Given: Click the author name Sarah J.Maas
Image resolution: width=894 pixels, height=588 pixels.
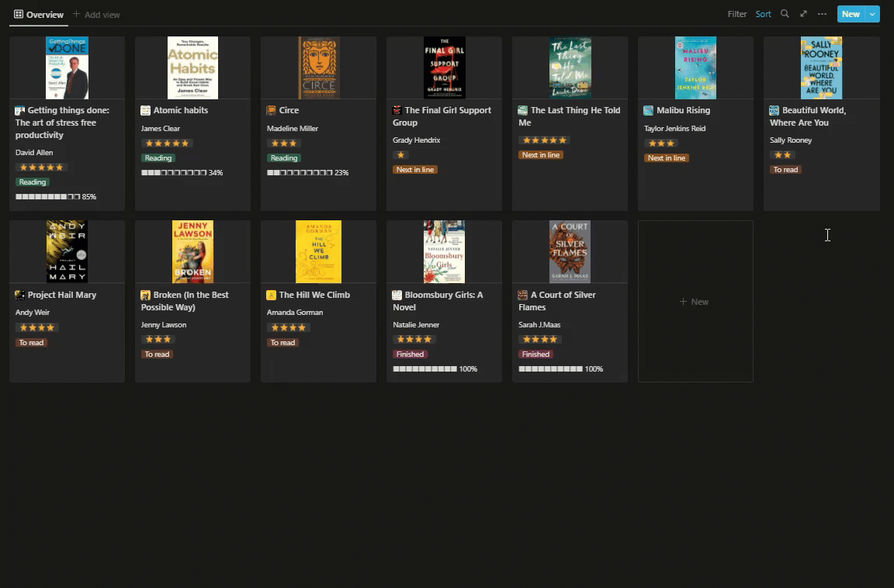Looking at the screenshot, I should click(539, 325).
